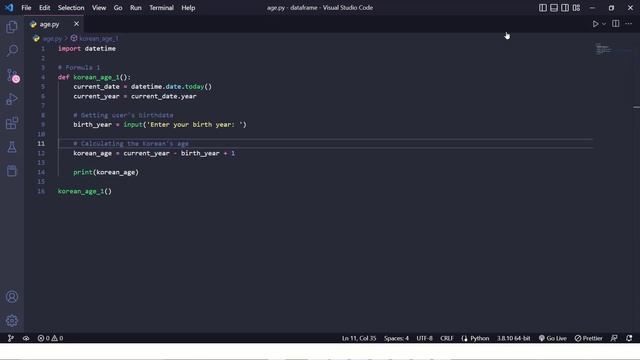Open the Run menu

click(136, 8)
